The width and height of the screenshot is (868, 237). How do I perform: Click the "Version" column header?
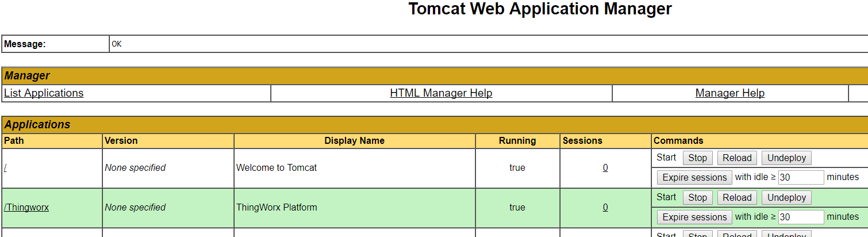121,141
